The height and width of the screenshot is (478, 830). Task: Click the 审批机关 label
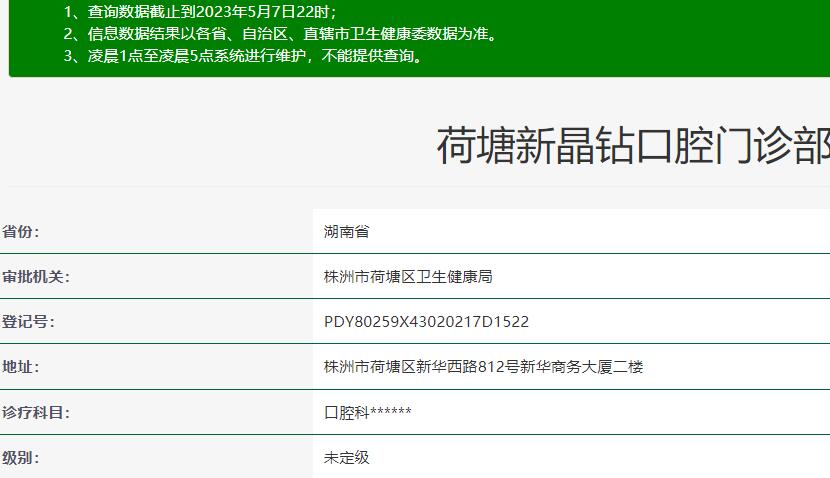pos(36,277)
